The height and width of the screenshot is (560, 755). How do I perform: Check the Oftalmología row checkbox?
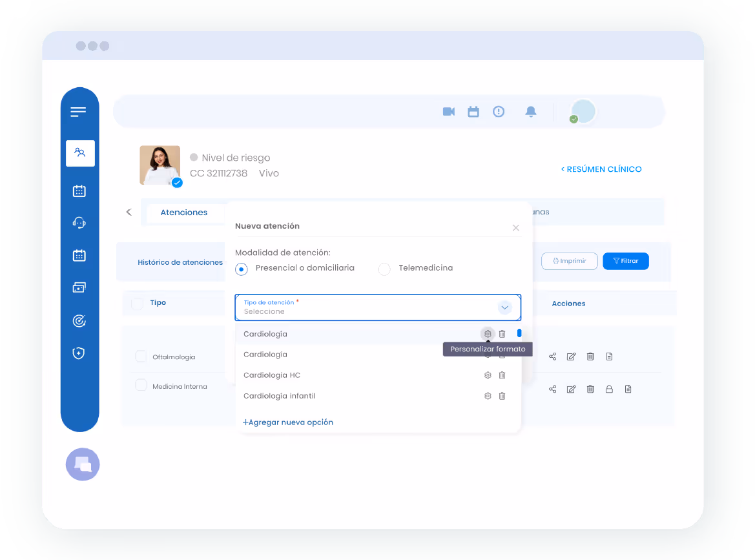pos(141,356)
